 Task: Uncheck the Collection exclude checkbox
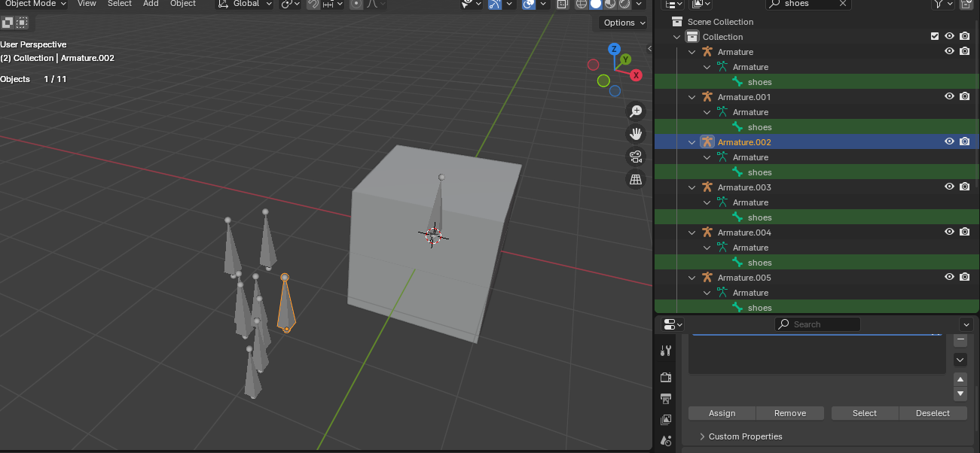pos(935,36)
